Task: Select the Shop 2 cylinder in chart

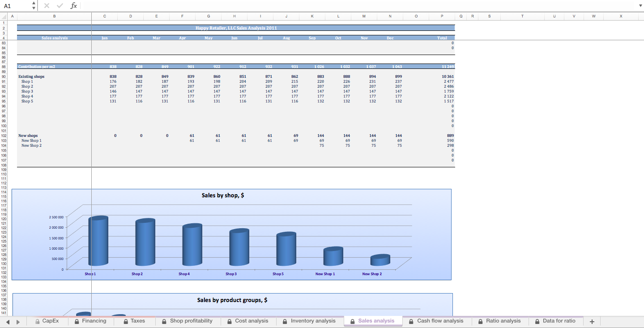Action: (145, 242)
